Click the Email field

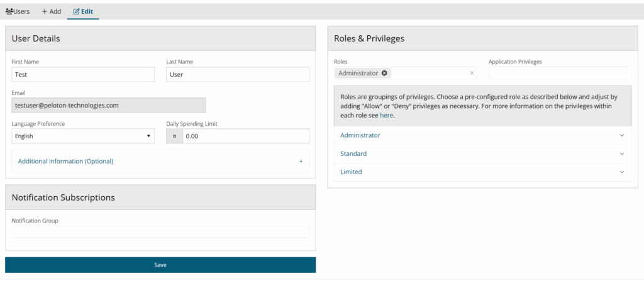coord(109,106)
